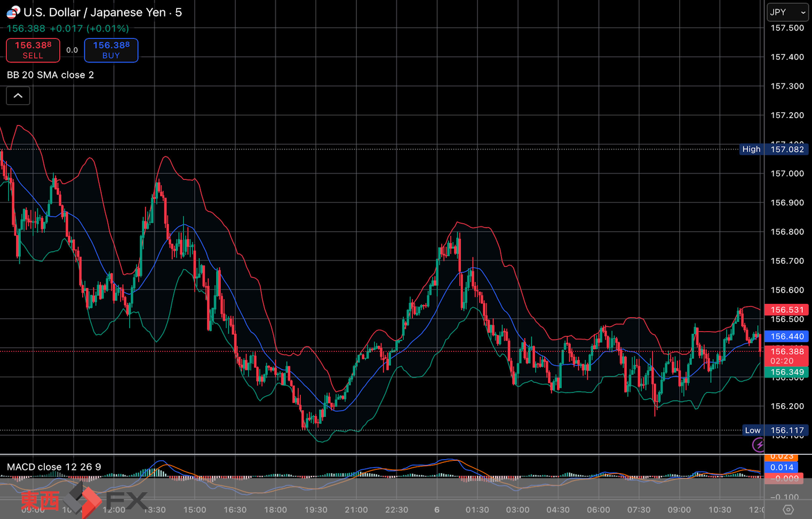Click the purple lightning bolt icon

(x=758, y=445)
